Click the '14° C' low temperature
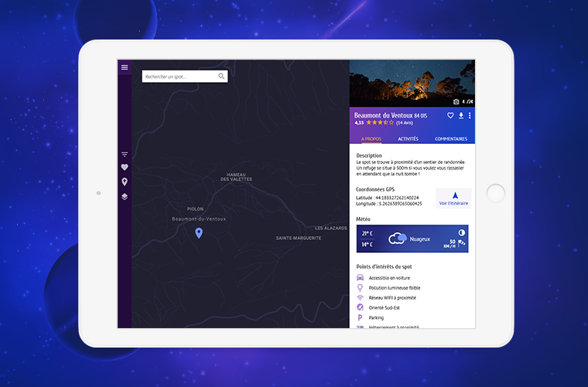The height and width of the screenshot is (387, 588). tap(367, 245)
